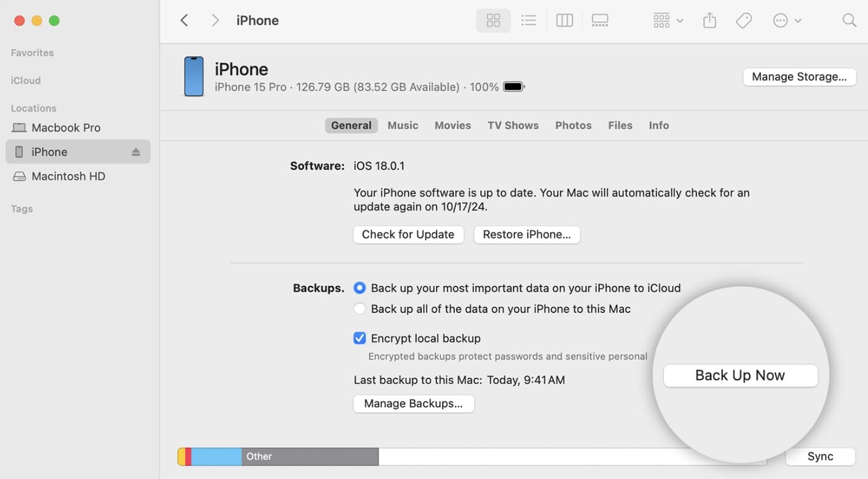Select the back up to iCloud option
The height and width of the screenshot is (479, 868).
[360, 288]
